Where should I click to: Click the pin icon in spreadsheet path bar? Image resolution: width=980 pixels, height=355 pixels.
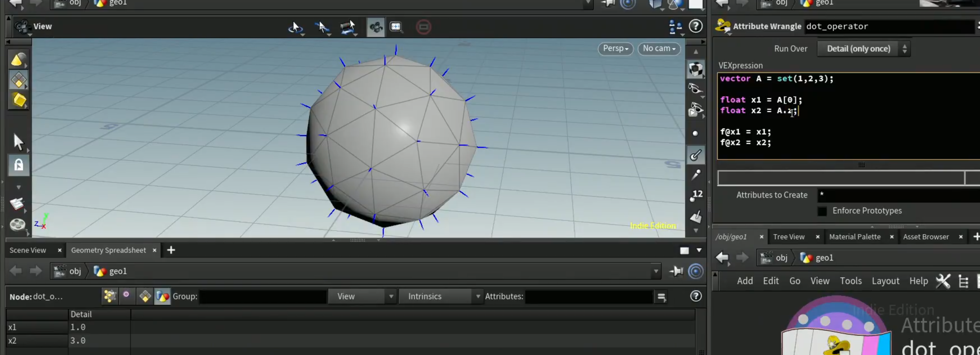point(676,271)
